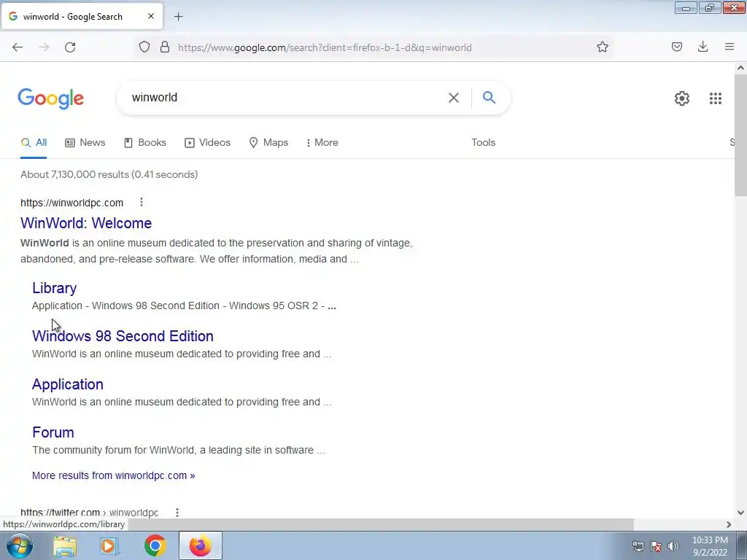Click the Action Center flag tray icon
Screen dimensions: 747x560
pos(656,546)
